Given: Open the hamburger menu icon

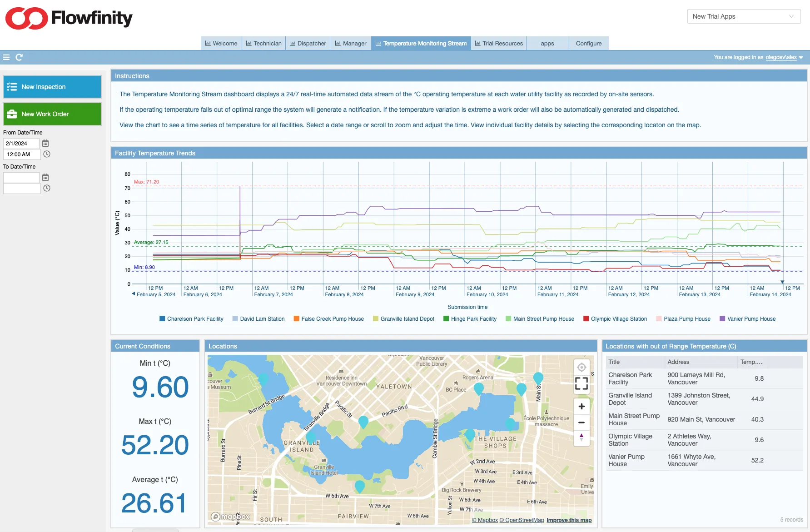Looking at the screenshot, I should 6,57.
